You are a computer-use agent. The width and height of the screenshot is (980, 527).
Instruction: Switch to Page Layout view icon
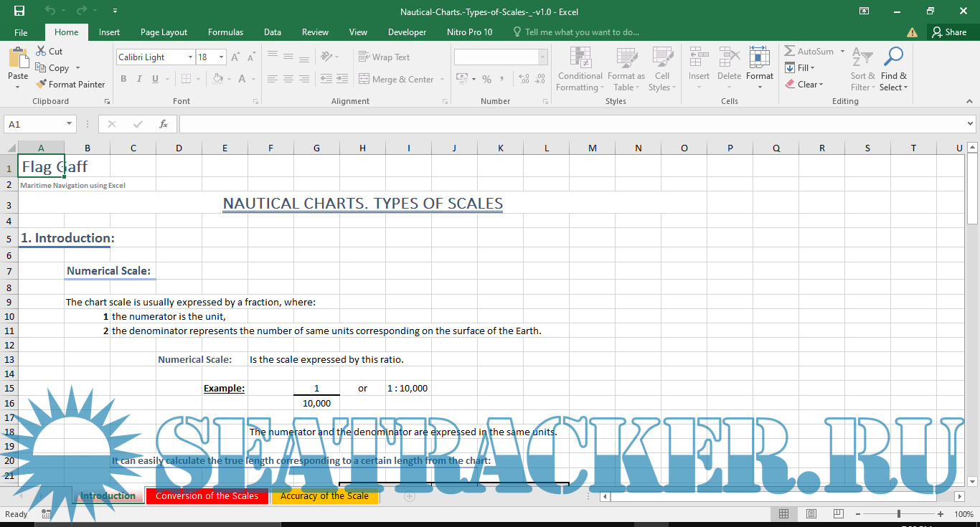(811, 514)
